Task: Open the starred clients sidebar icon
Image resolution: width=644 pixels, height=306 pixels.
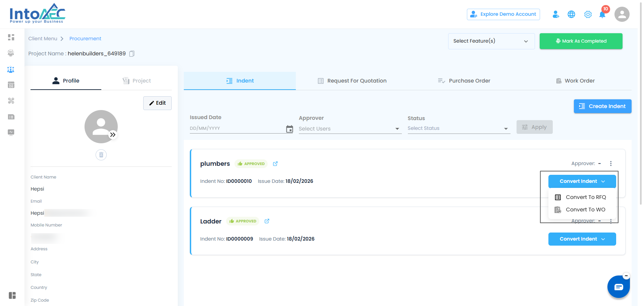Action: [11, 69]
